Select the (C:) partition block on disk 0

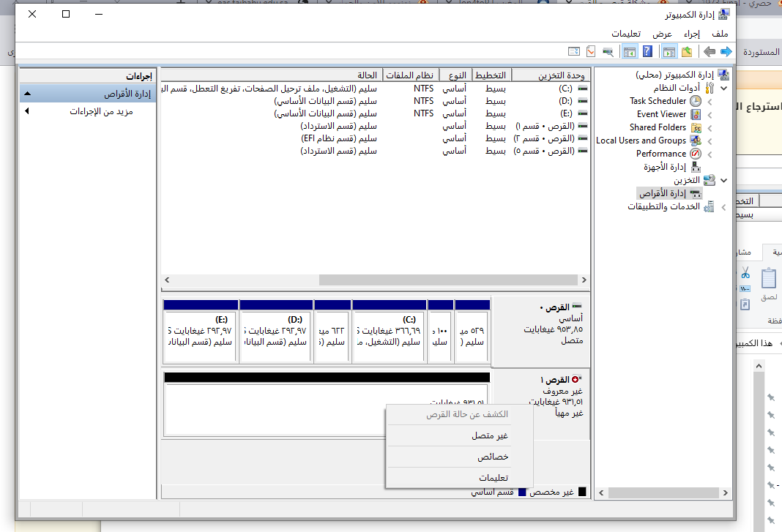coord(388,331)
